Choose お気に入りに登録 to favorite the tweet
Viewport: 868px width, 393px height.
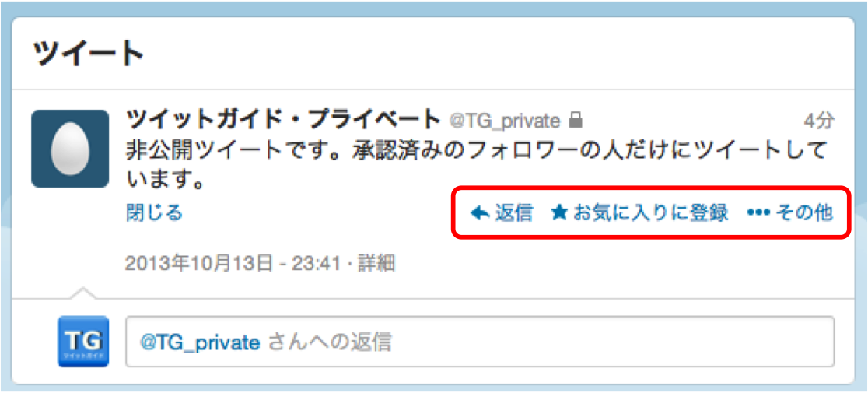pos(650,213)
